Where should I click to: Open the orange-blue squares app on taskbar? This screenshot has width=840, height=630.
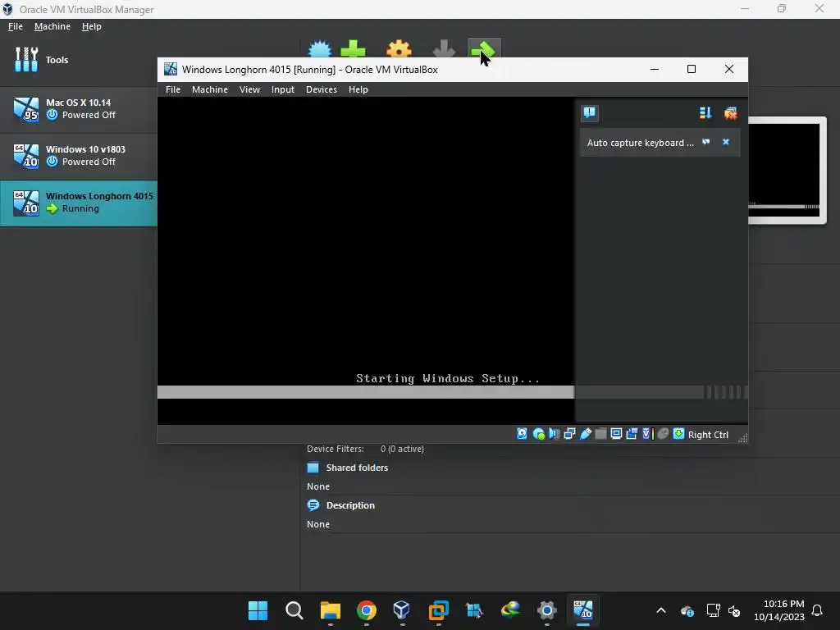pos(438,610)
